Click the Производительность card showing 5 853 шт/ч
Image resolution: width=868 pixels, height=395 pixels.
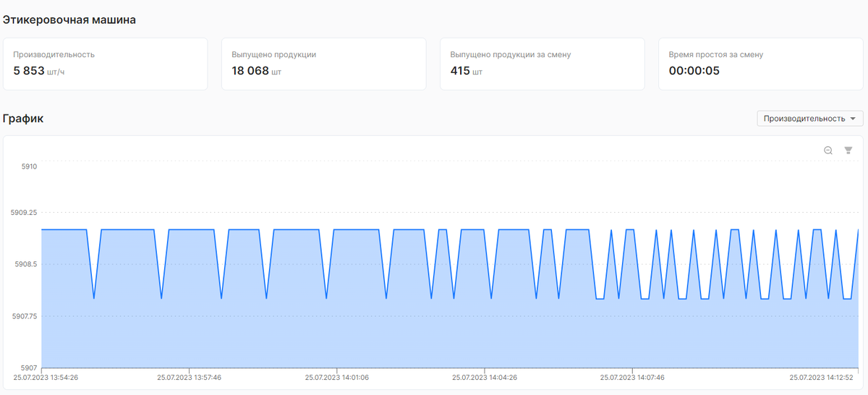pyautogui.click(x=106, y=64)
